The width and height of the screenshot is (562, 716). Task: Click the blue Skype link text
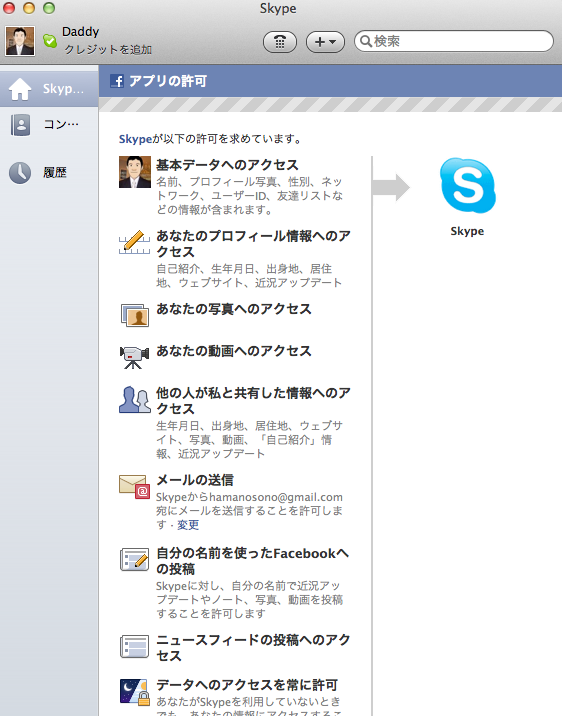(x=135, y=139)
